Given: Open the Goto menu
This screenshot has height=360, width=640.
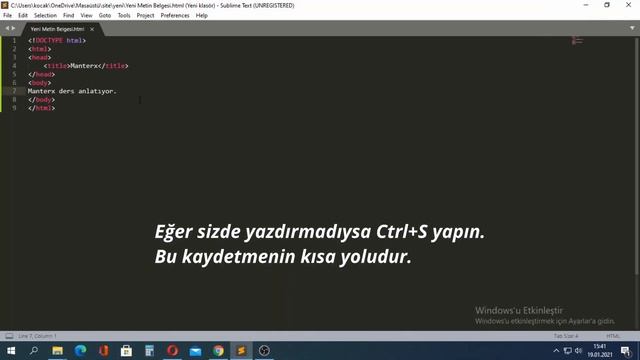Looking at the screenshot, I should [x=105, y=16].
